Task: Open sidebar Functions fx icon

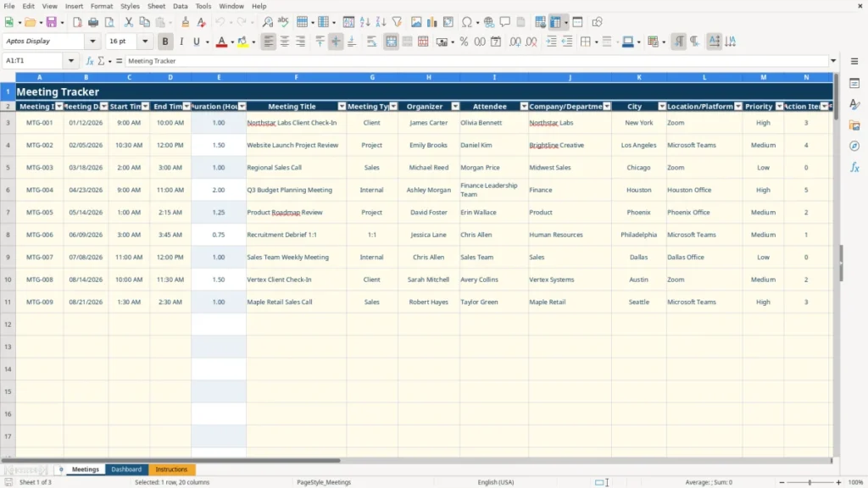Action: pos(854,167)
